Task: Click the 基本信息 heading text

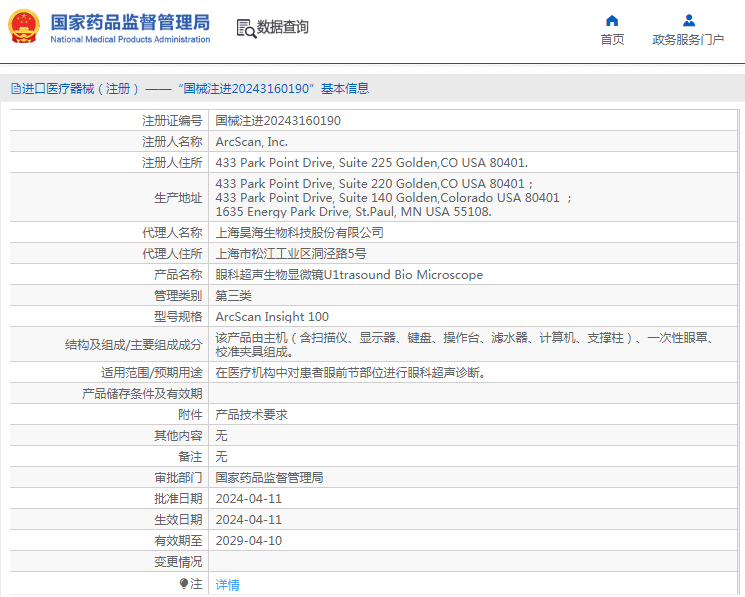Action: 345,88
